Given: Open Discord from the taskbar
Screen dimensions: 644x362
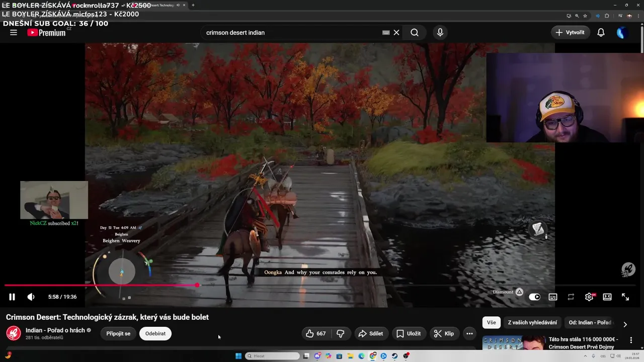Looking at the screenshot, I should tap(317, 356).
